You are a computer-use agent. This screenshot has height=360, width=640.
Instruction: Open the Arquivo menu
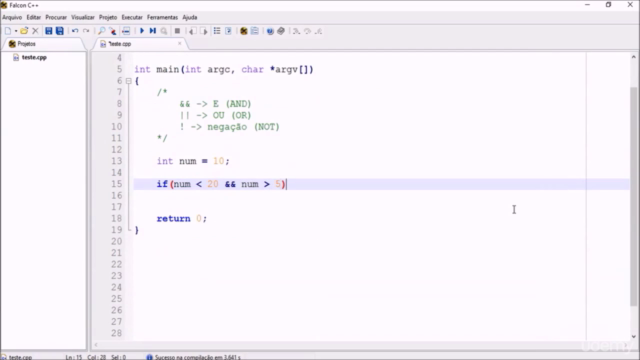12,17
